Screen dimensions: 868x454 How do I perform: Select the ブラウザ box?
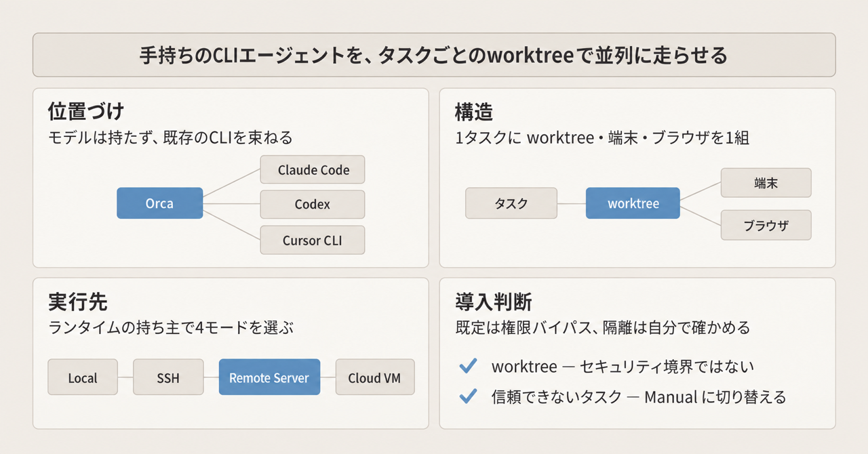pyautogui.click(x=766, y=226)
